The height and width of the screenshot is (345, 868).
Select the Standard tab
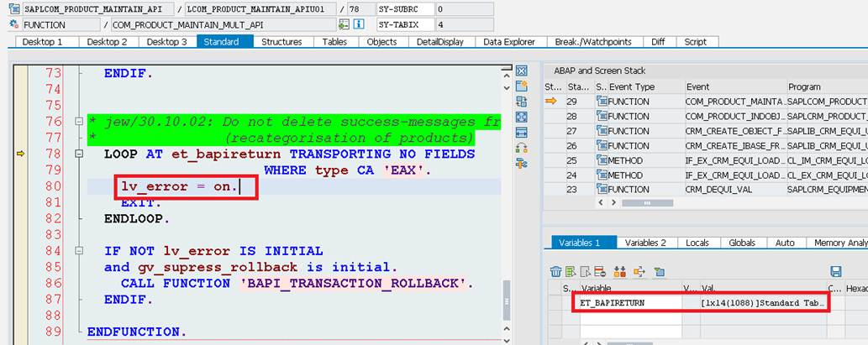click(x=224, y=41)
